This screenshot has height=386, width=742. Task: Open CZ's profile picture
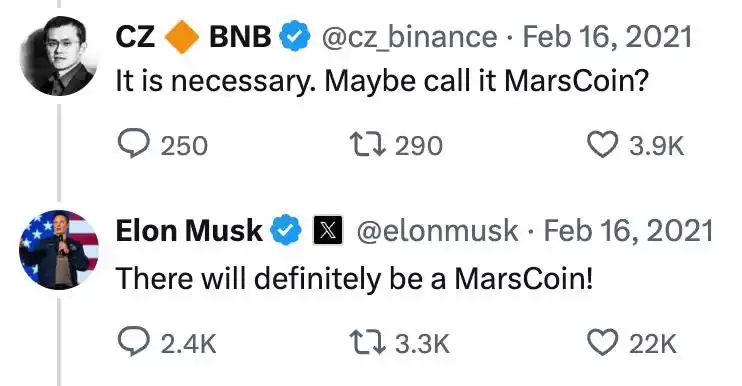(x=59, y=55)
